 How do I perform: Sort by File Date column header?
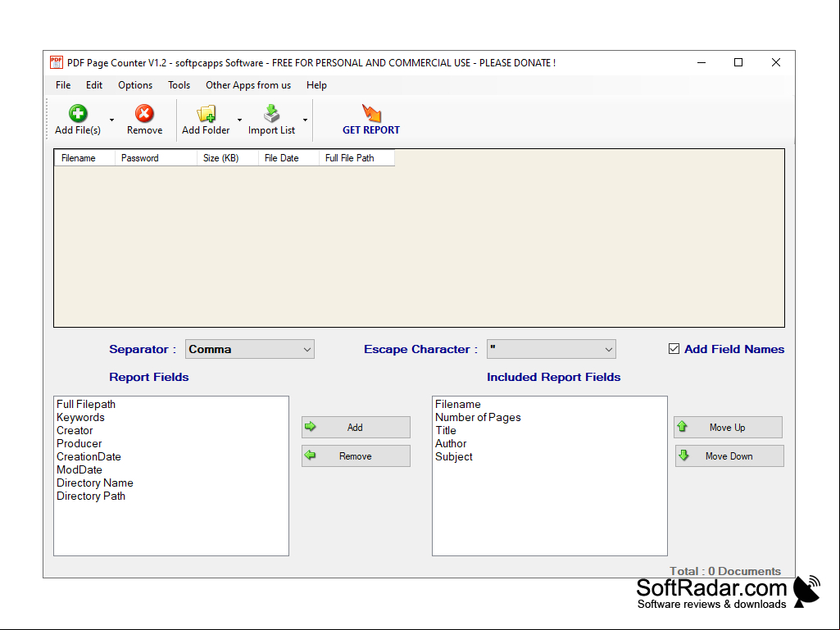[x=288, y=158]
